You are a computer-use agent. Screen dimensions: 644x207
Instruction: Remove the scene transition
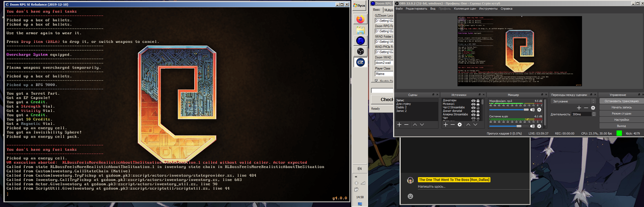tap(586, 108)
